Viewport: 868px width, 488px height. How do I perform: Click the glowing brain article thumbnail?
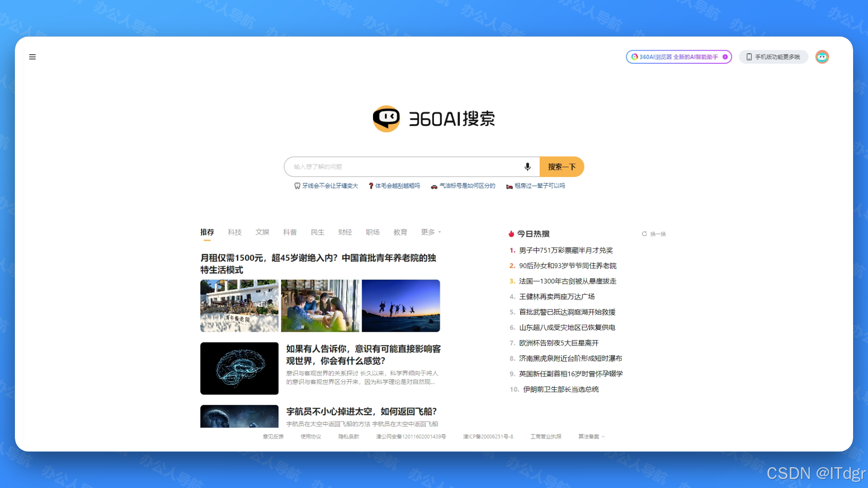click(x=239, y=369)
